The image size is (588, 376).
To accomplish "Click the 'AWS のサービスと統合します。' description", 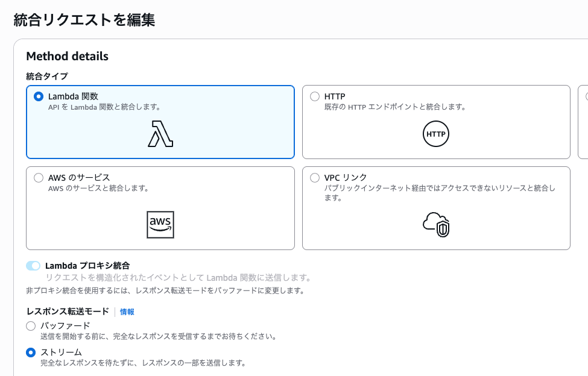I will (99, 189).
